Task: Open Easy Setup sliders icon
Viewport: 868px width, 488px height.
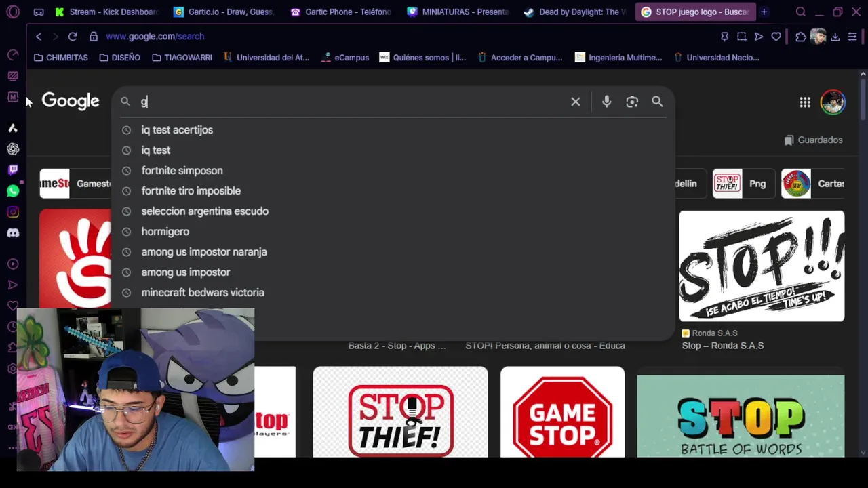Action: click(852, 37)
